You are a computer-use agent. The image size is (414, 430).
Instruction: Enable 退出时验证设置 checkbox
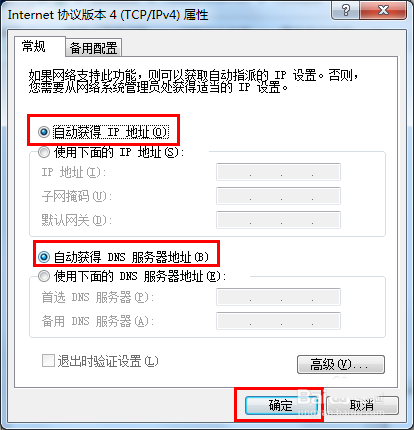click(48, 361)
